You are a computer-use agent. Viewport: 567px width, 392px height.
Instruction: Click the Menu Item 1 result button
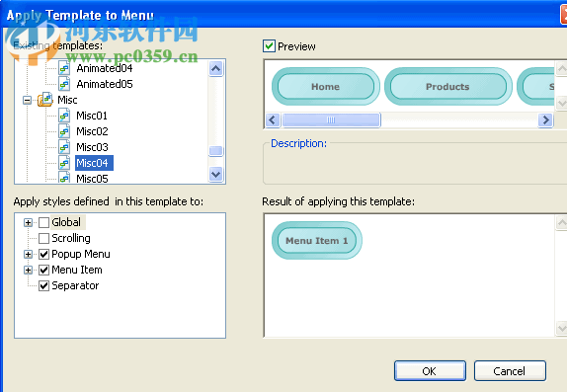pyautogui.click(x=317, y=241)
